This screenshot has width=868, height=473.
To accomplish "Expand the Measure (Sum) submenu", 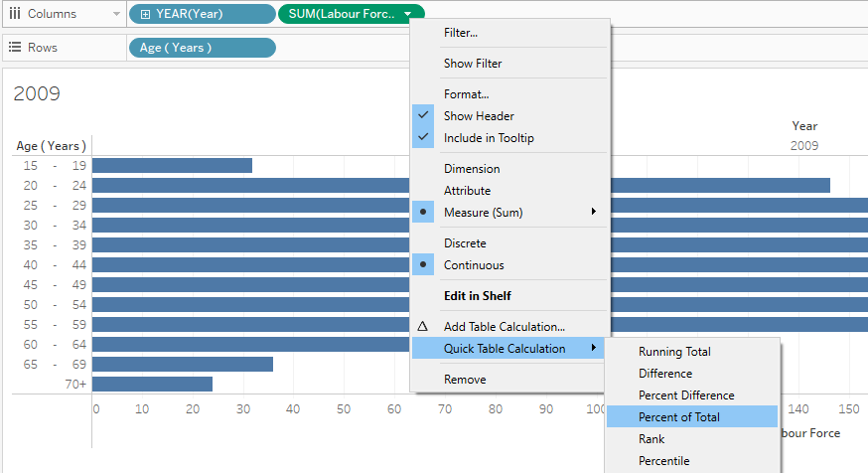I will (x=594, y=212).
